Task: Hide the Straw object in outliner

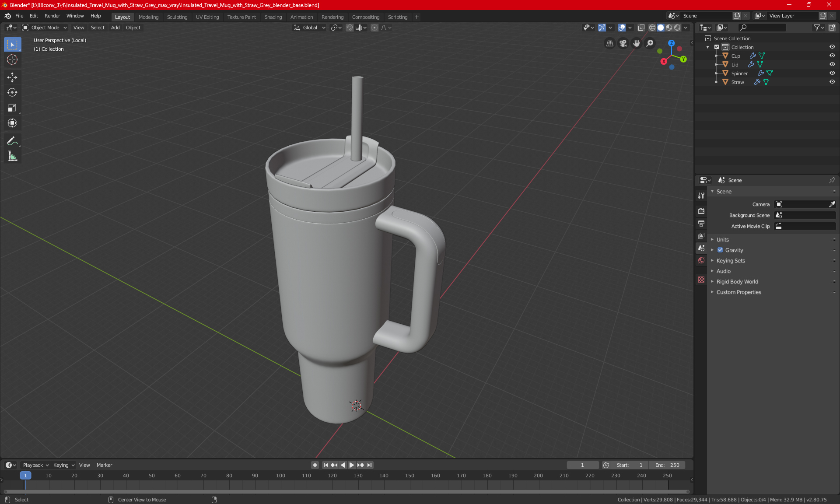Action: 832,82
